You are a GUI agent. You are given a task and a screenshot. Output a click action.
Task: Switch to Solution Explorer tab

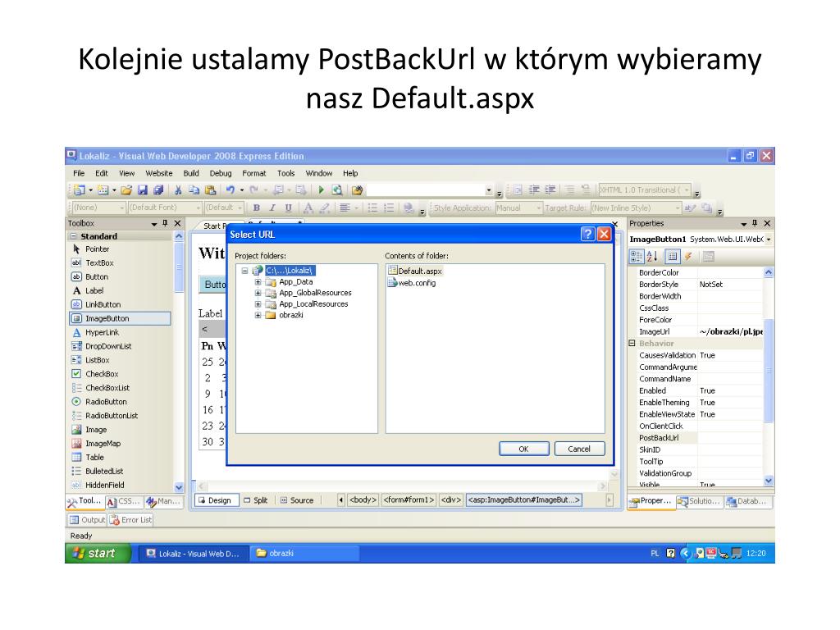click(x=699, y=501)
